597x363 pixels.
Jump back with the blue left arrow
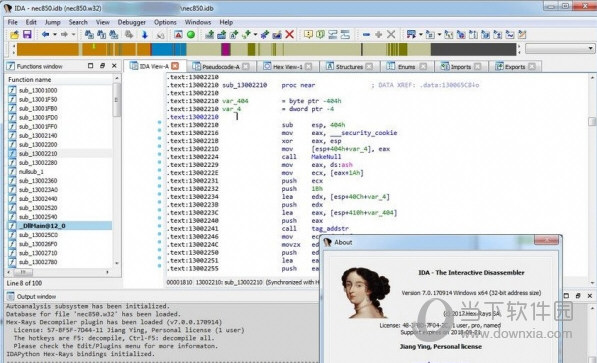tap(45, 35)
